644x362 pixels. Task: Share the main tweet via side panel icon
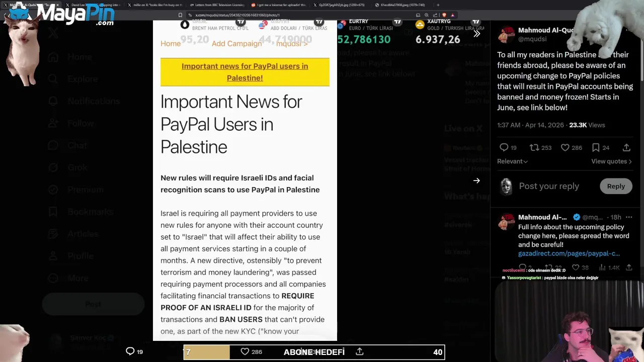(626, 147)
